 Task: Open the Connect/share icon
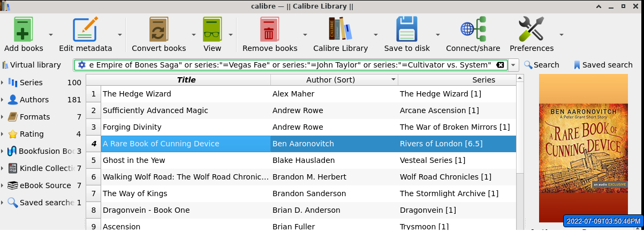pos(473,29)
